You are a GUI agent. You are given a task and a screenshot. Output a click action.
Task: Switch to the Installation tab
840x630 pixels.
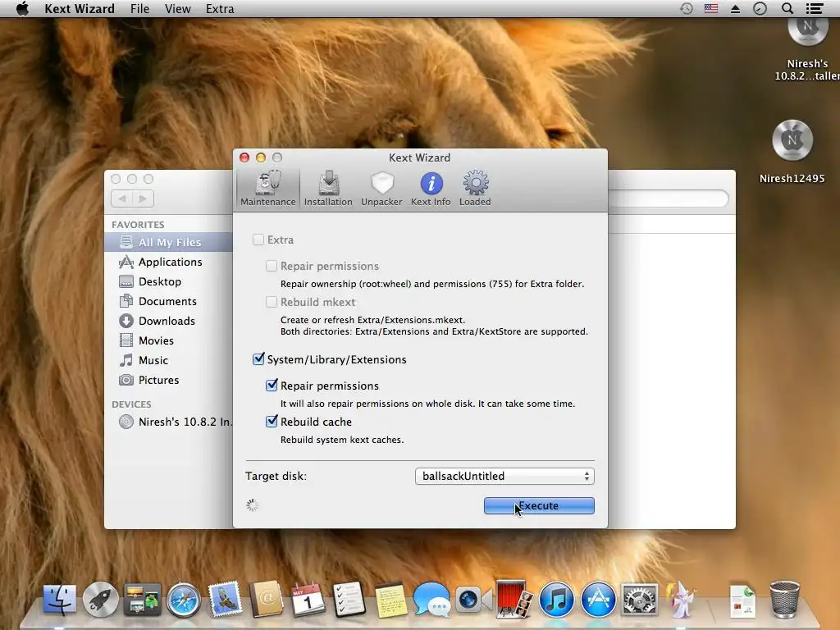[x=328, y=188]
